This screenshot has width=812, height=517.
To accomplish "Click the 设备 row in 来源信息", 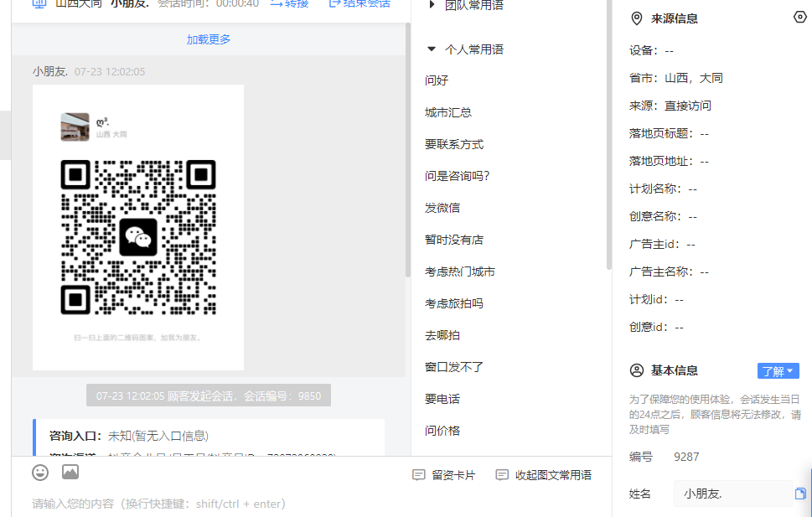I will tap(651, 51).
